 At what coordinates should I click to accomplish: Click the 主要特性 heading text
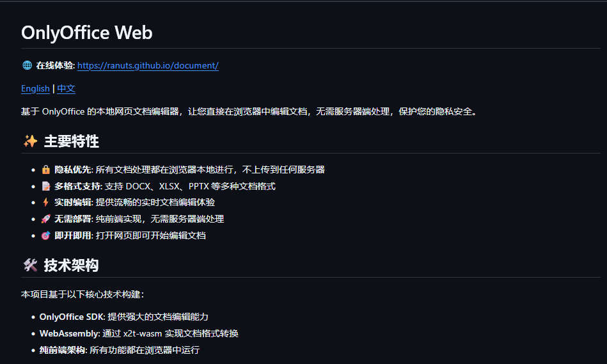tap(71, 141)
